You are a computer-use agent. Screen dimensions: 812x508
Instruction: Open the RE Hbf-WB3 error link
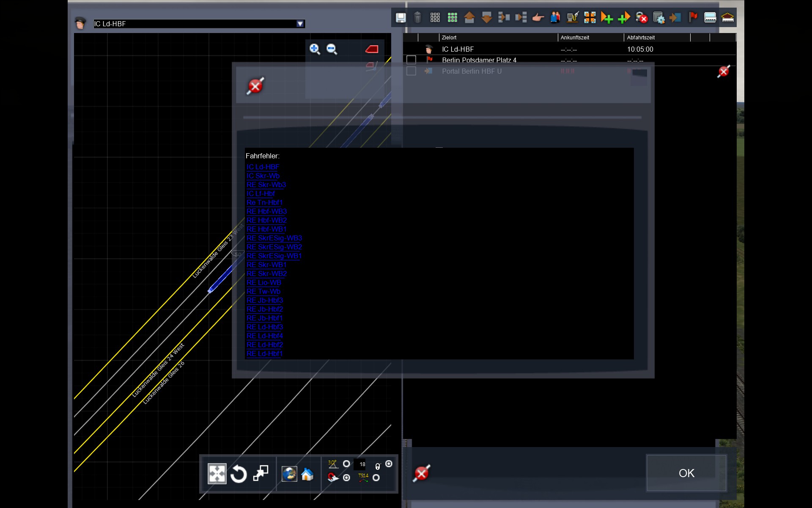tap(266, 211)
